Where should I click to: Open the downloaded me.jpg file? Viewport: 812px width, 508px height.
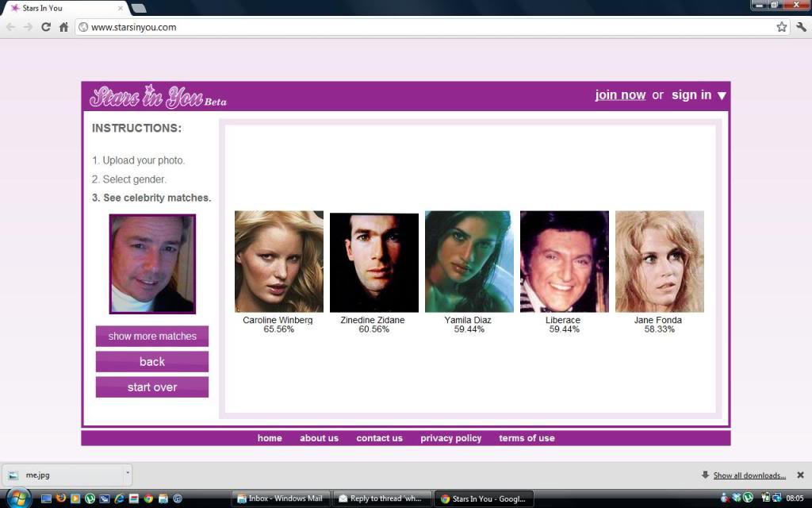[x=62, y=475]
